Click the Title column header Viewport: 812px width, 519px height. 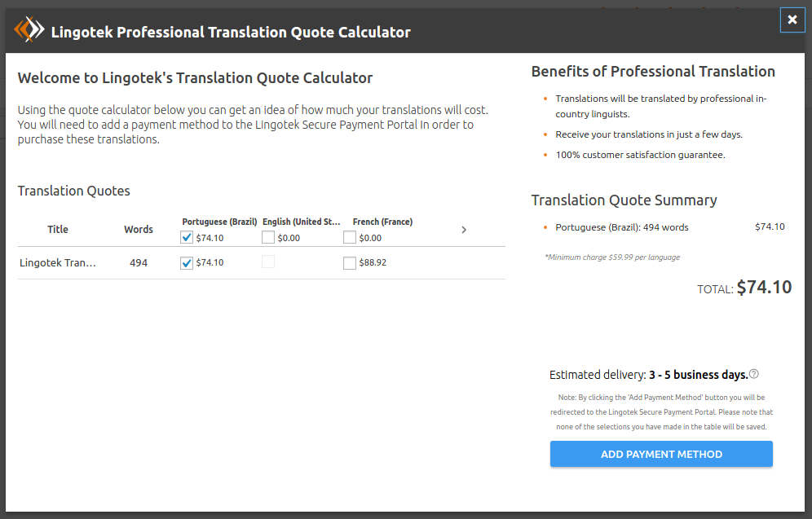coord(58,230)
